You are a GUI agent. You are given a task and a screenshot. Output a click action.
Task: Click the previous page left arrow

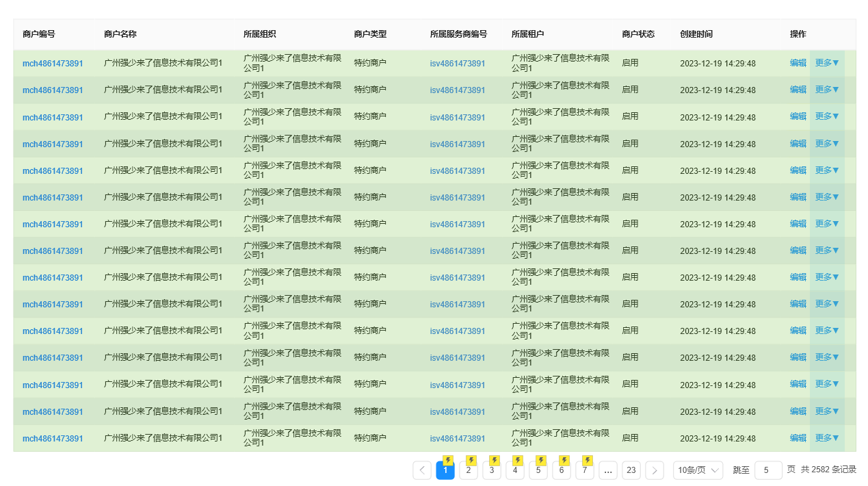tap(422, 470)
